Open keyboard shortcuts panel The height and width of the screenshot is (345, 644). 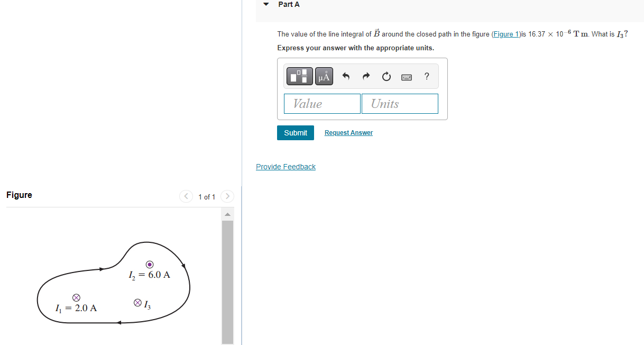tap(406, 77)
